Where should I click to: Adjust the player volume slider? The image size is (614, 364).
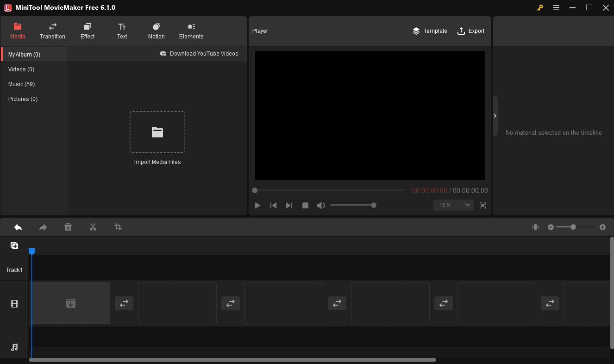[353, 205]
